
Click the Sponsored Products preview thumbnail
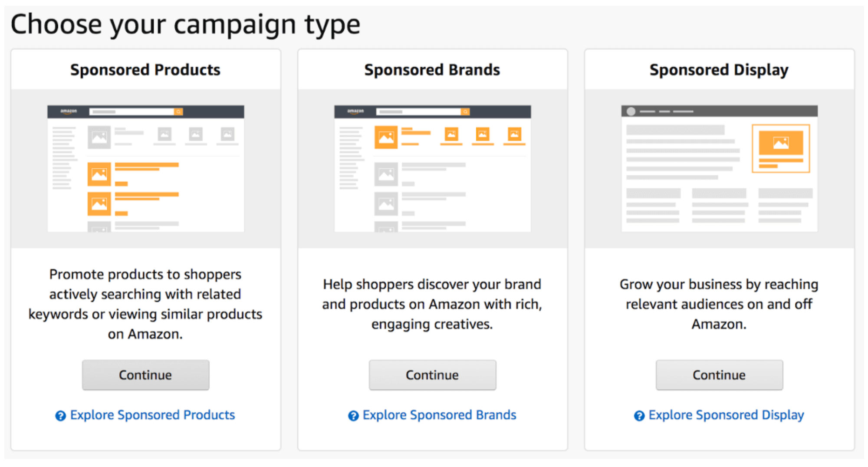tap(146, 168)
